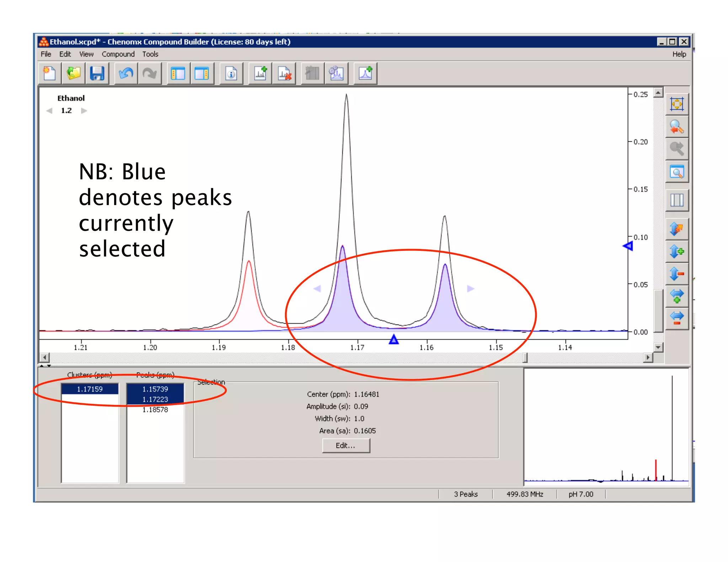Increase vertical scale with plus icon
This screenshot has width=728, height=562.
coord(677,252)
